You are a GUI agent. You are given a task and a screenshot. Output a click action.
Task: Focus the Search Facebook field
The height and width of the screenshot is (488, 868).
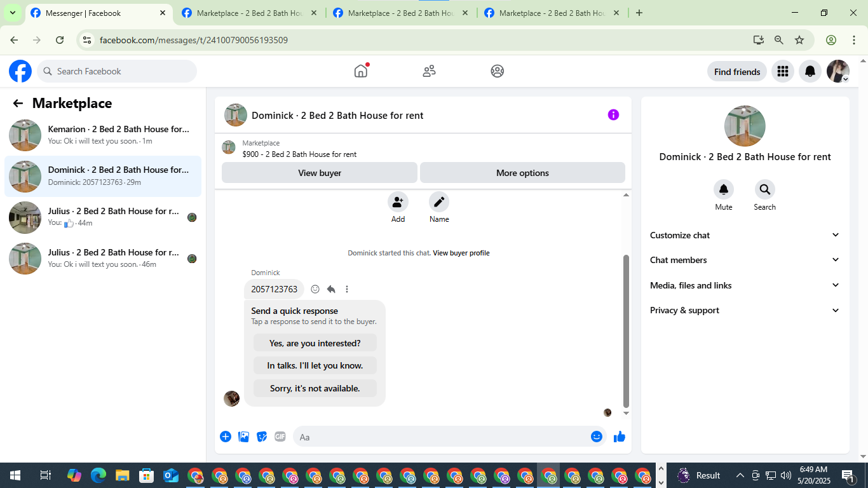[117, 71]
